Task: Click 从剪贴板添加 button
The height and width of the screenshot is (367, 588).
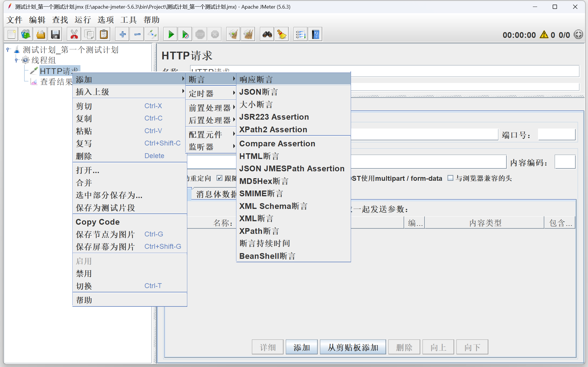Action: coord(353,347)
